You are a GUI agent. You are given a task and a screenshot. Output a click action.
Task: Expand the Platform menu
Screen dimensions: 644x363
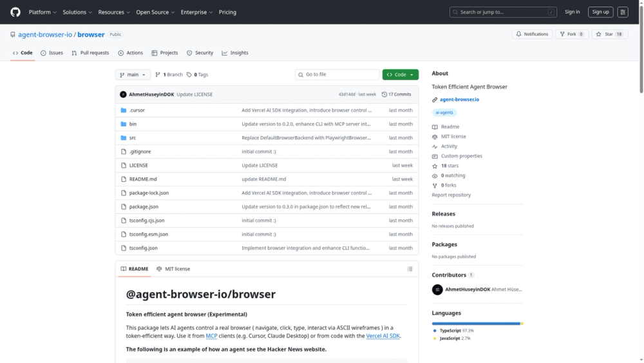43,12
